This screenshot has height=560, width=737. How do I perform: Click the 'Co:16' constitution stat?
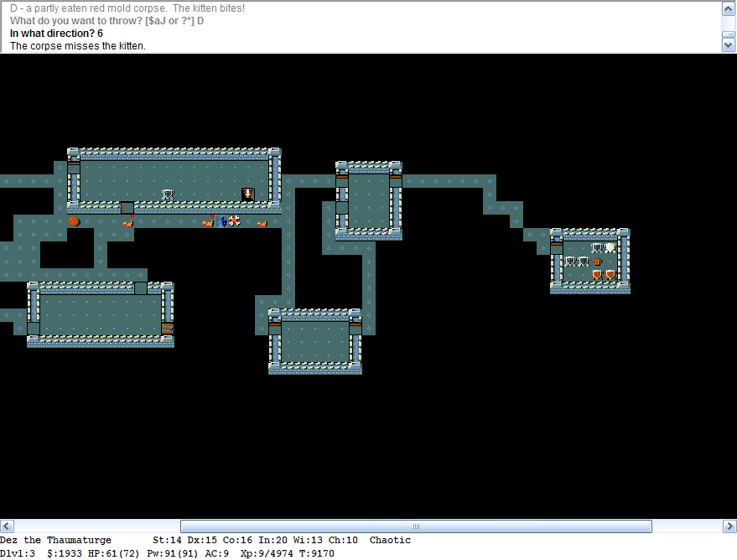[x=237, y=540]
